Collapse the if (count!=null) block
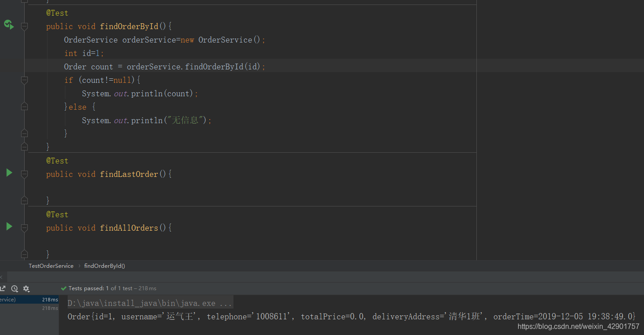 tap(25, 80)
